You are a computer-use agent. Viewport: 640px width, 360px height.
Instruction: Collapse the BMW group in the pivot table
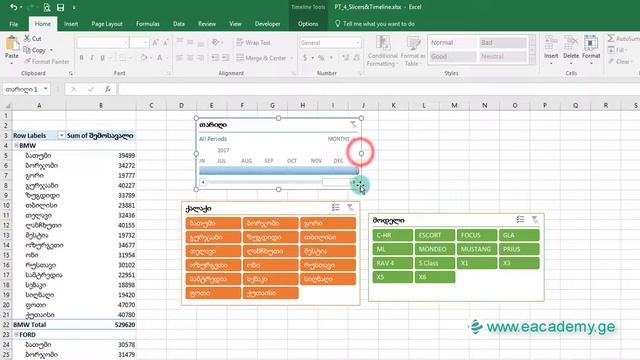click(16, 145)
